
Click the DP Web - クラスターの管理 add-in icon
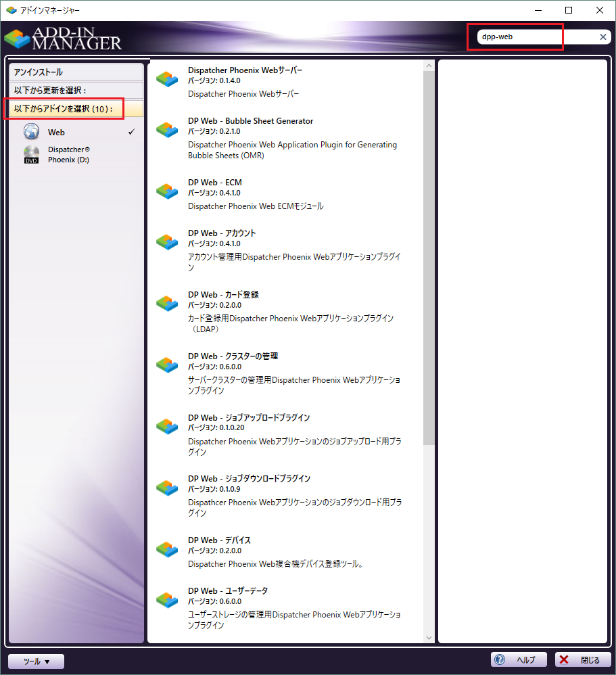(x=167, y=365)
